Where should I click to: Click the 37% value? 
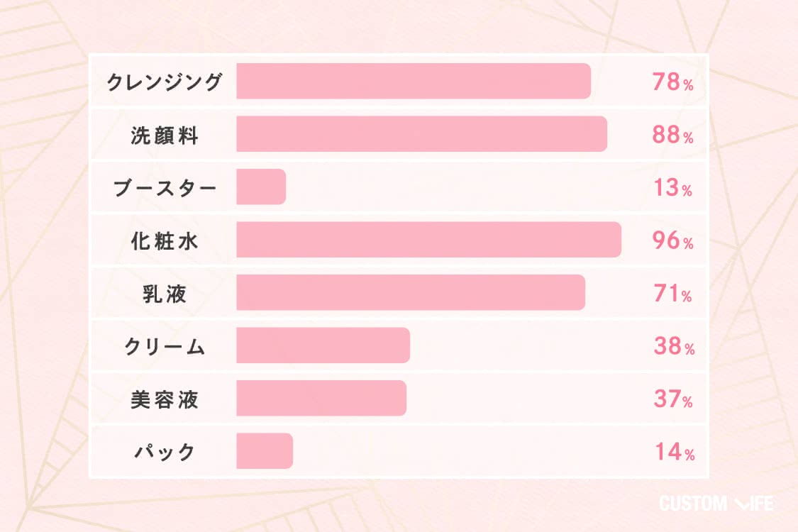pos(673,399)
